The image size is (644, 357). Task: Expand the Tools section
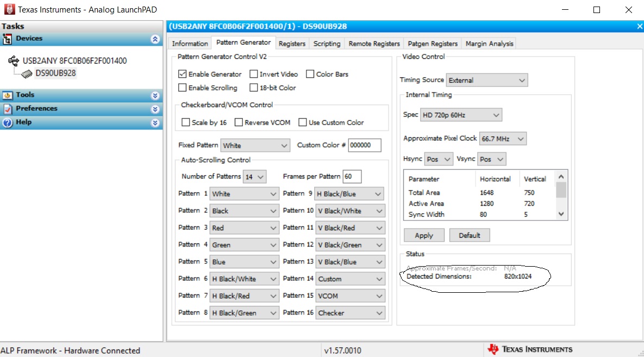pos(155,95)
